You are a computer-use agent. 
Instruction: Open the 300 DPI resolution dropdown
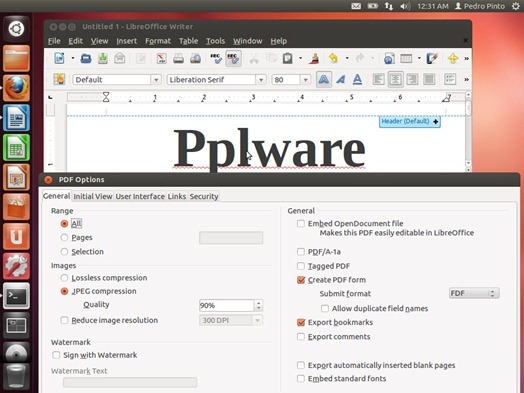tap(257, 320)
